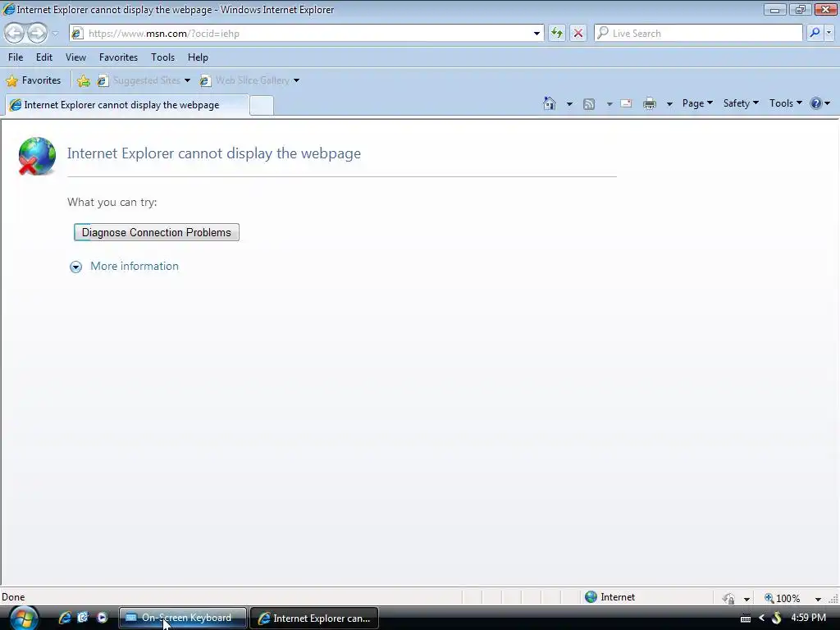Click the Read Mail icon
This screenshot has height=630, width=840.
(626, 103)
